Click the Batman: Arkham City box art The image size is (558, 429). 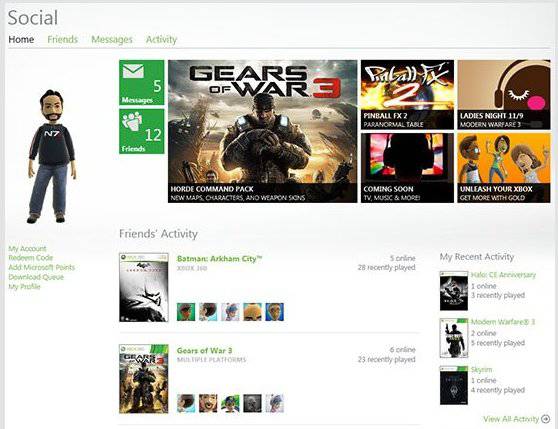[x=144, y=287]
